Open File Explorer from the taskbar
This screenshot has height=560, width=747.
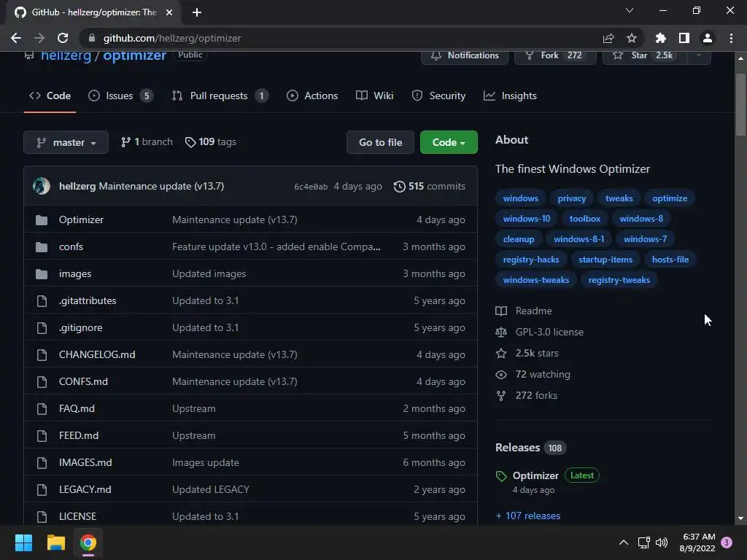(55, 542)
